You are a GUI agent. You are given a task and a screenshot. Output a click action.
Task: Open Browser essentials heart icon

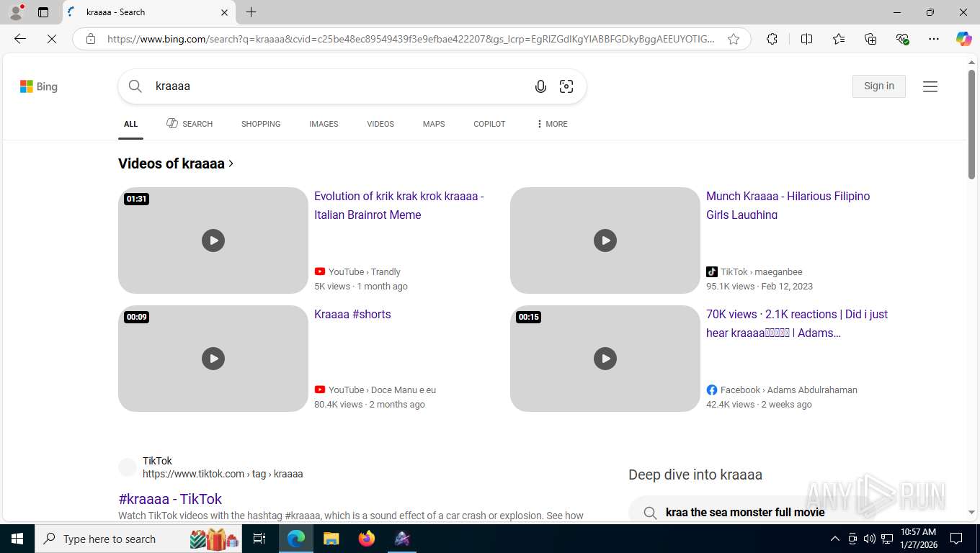point(902,39)
